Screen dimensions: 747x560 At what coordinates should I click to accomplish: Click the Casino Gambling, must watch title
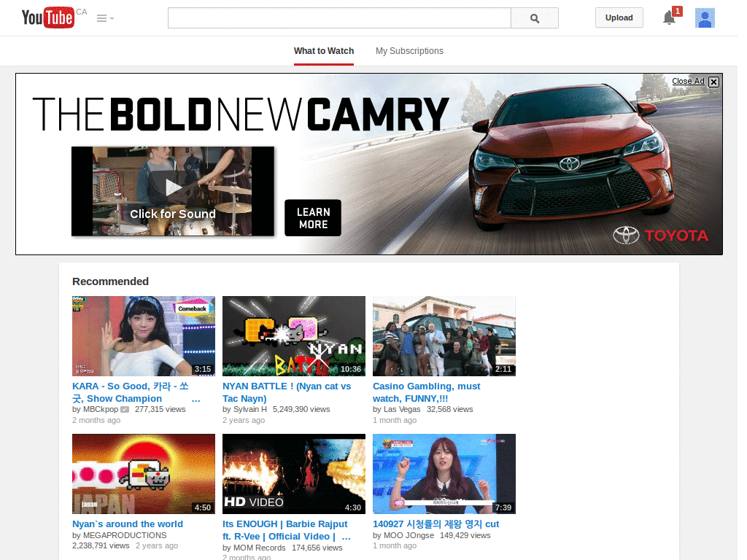point(426,392)
